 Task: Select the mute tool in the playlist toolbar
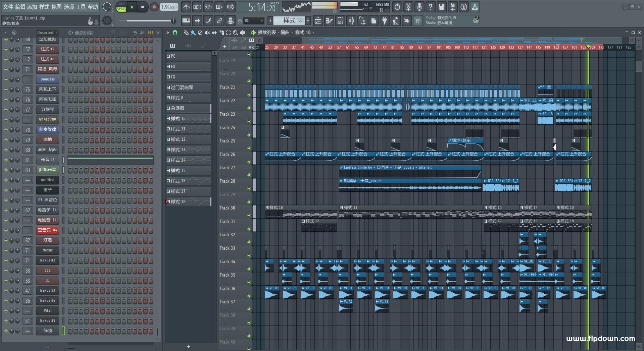click(207, 33)
